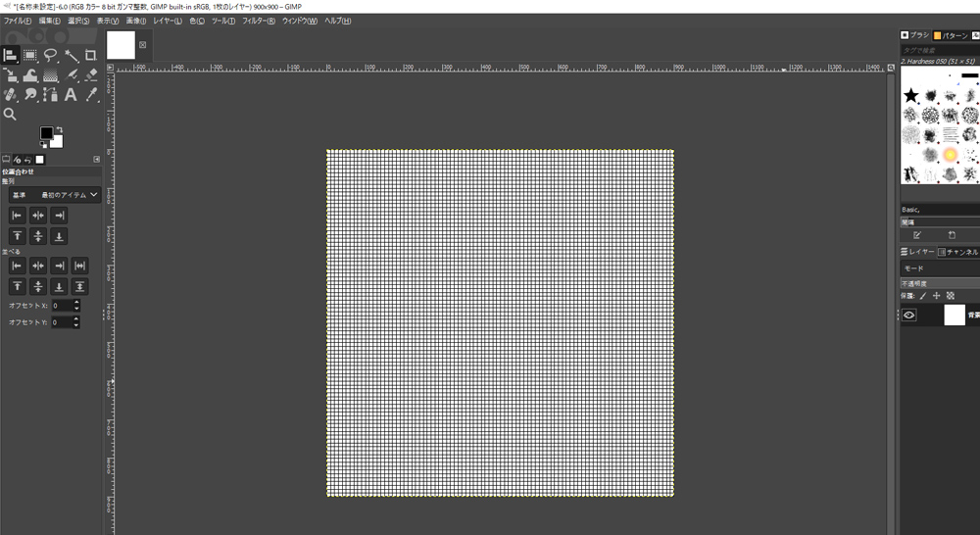Switch to the チャンネル tab

(958, 252)
